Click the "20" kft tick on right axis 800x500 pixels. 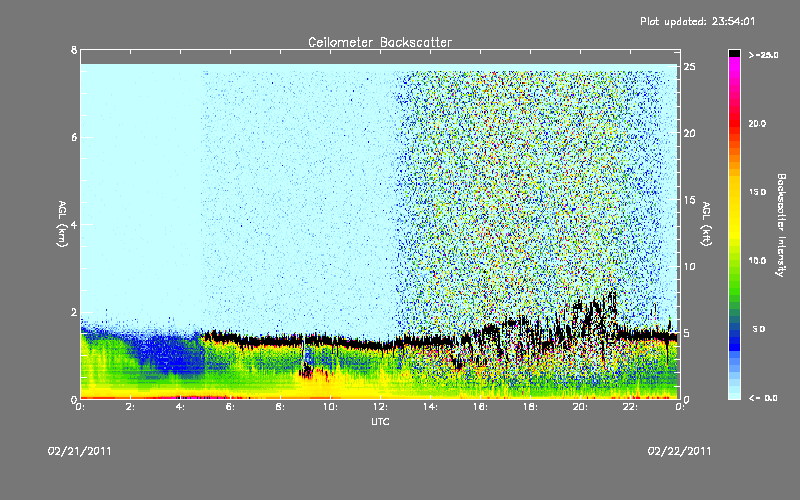690,133
